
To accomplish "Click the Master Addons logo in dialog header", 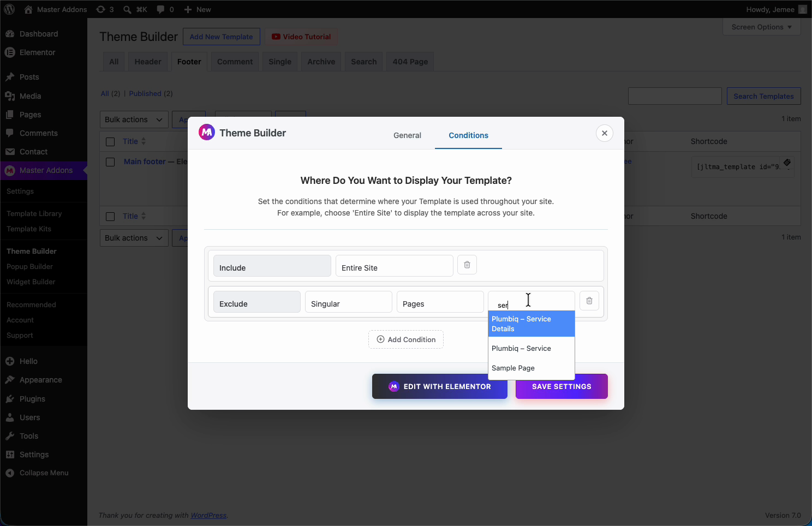I will click(207, 133).
